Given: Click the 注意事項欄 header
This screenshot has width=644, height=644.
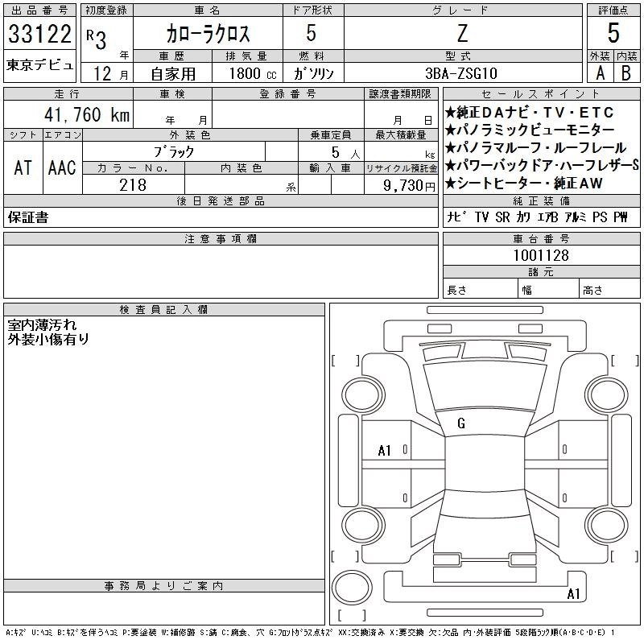Looking at the screenshot, I should coord(221,238).
